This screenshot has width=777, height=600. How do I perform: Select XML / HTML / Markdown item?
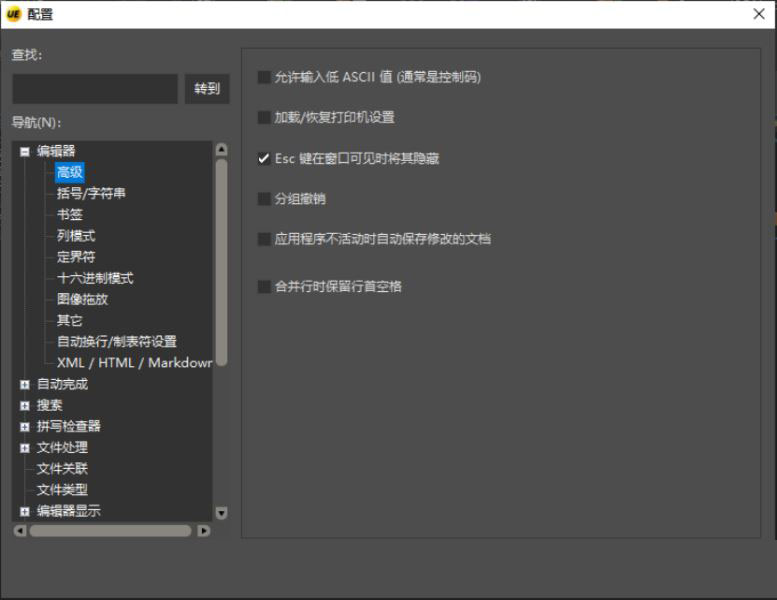[134, 363]
